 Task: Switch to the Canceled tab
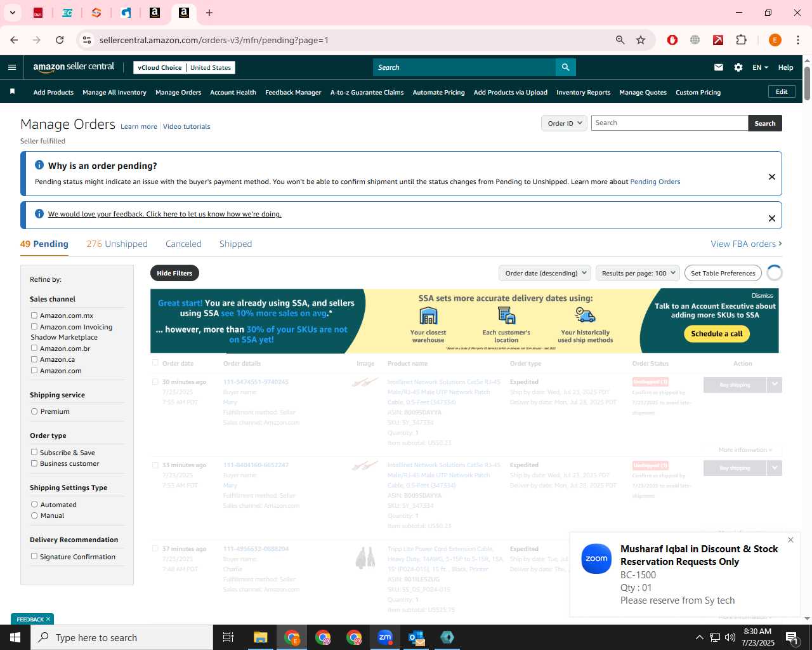[x=183, y=244]
